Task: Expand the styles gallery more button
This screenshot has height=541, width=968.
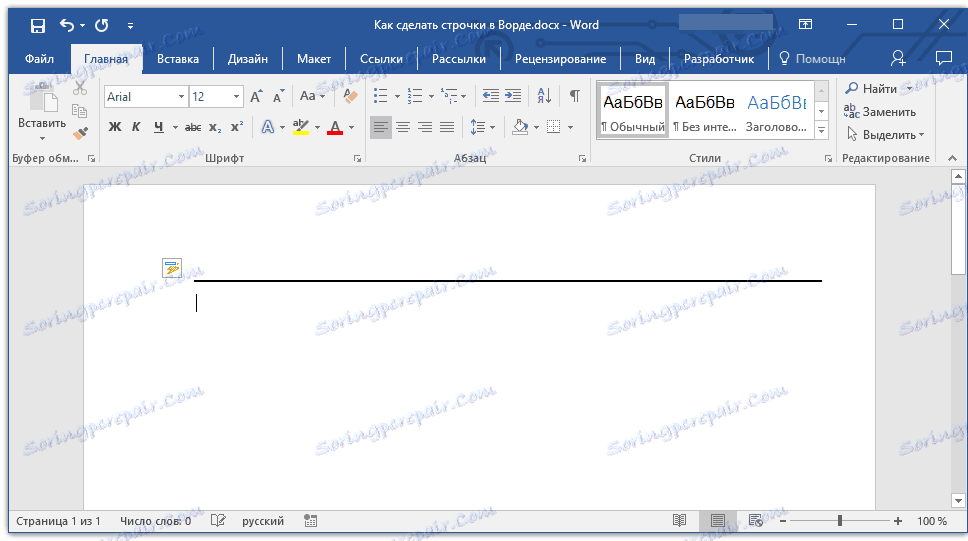Action: point(821,130)
